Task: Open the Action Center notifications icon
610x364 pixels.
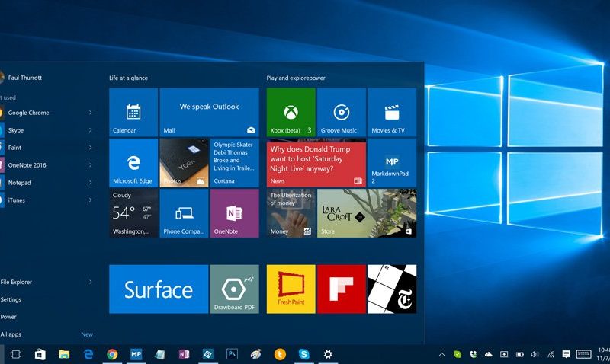Action: tap(567, 354)
